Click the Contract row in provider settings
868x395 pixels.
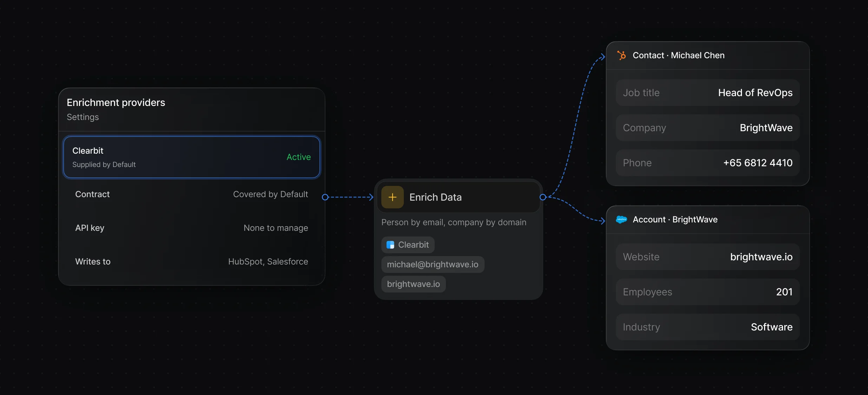(192, 194)
